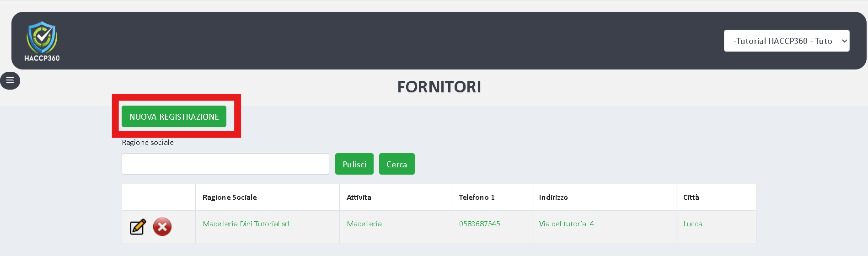Open the Tutorial HACCP360 company dropdown
This screenshot has width=868, height=256.
[x=786, y=41]
